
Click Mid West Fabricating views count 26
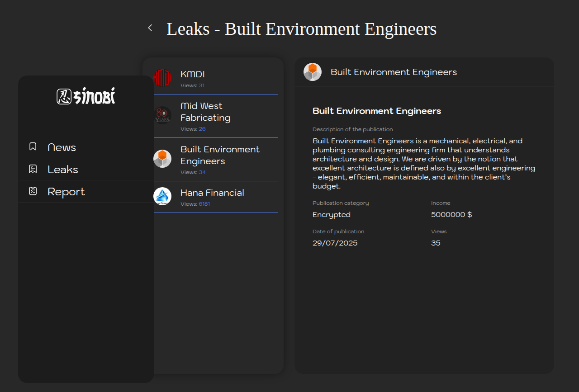(202, 129)
